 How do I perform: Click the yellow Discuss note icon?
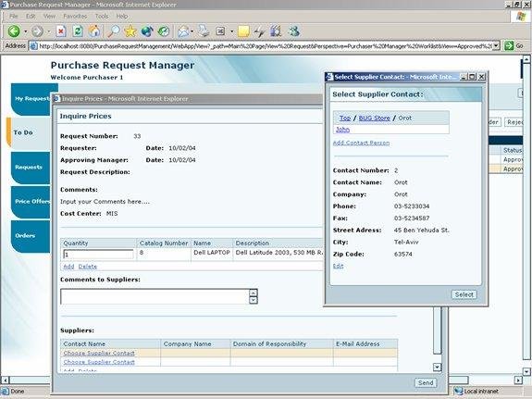click(243, 31)
